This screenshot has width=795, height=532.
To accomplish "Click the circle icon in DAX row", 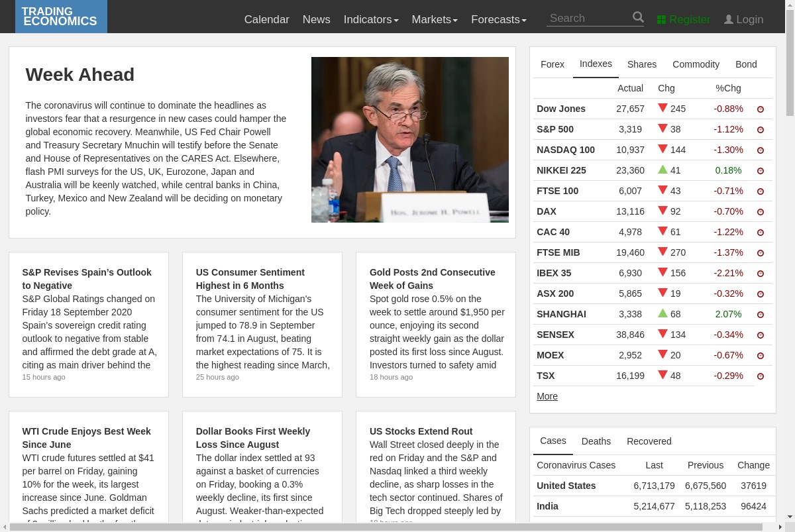I will coord(761,212).
